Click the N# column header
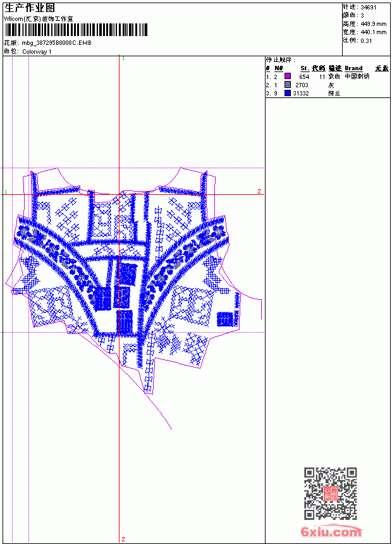Screen dimensions: 392x544 tap(279, 68)
